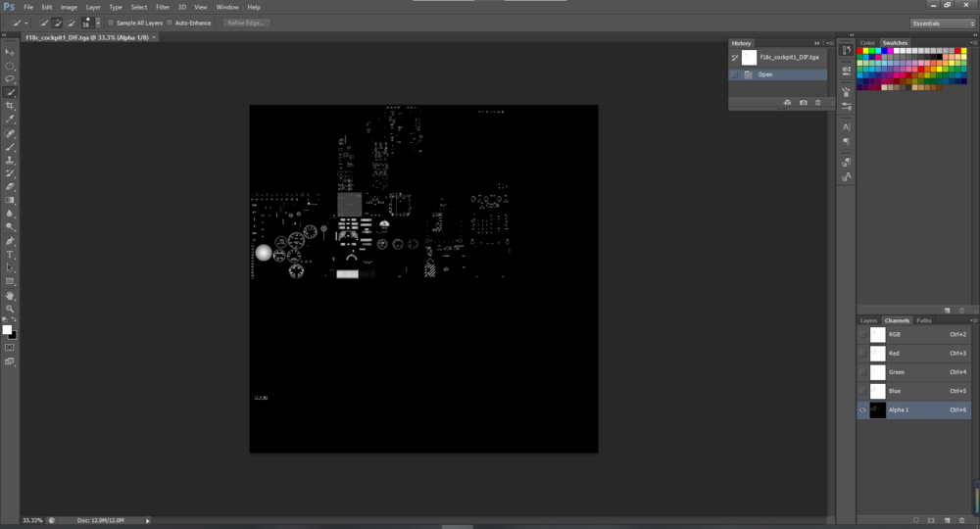Click the delete channel trash icon
The height and width of the screenshot is (529, 980).
tap(961, 520)
